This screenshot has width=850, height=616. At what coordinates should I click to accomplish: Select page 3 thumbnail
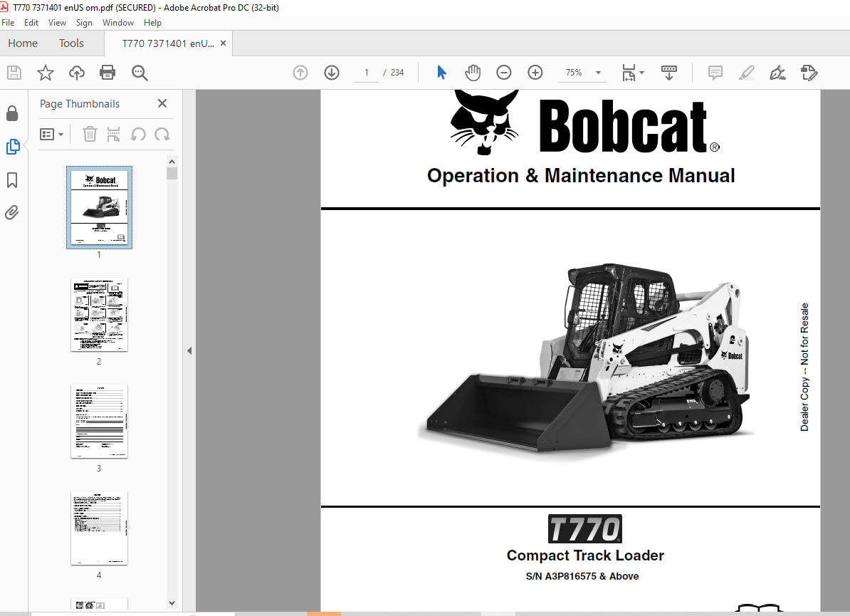(x=99, y=422)
